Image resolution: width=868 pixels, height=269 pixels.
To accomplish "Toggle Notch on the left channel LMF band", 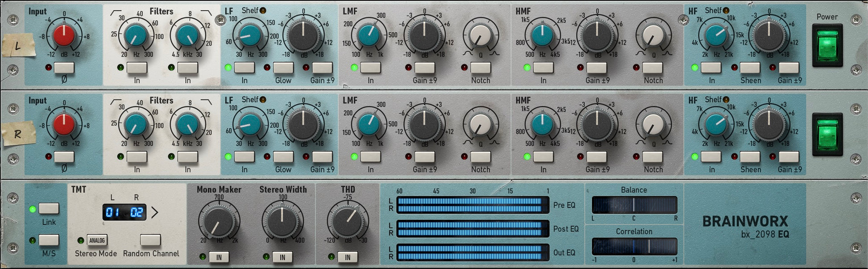I will point(480,68).
